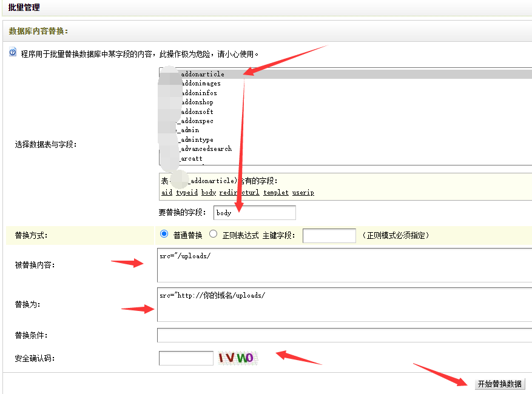Open the redirecturl field link
This screenshot has height=394, width=532.
[x=240, y=192]
